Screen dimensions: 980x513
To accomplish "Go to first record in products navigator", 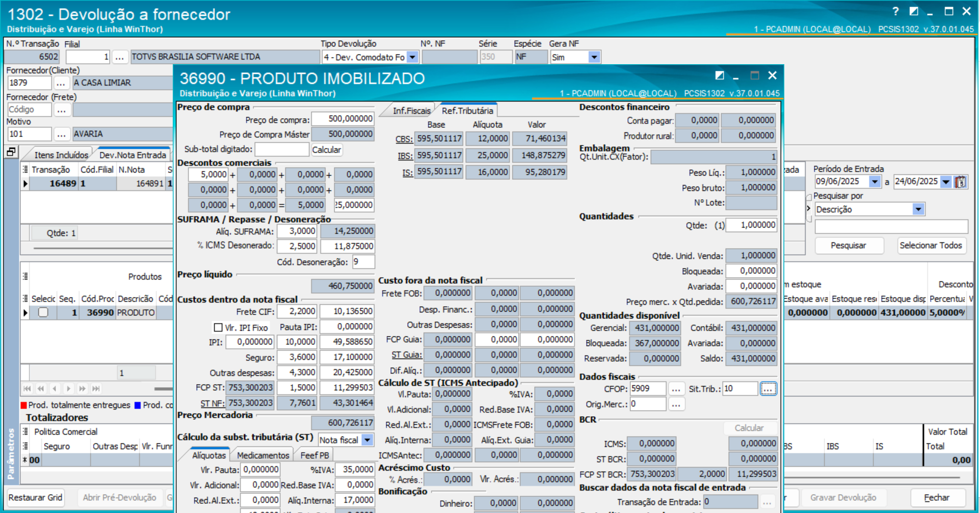I will [x=27, y=389].
